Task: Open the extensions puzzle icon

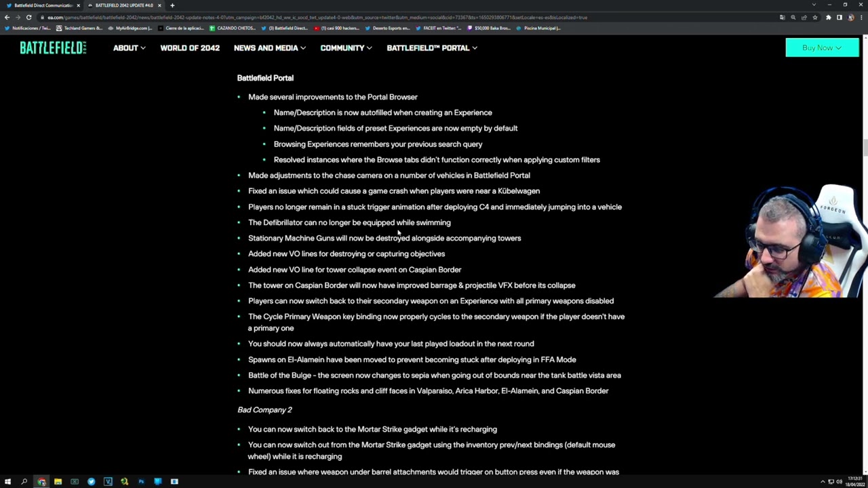Action: click(828, 17)
